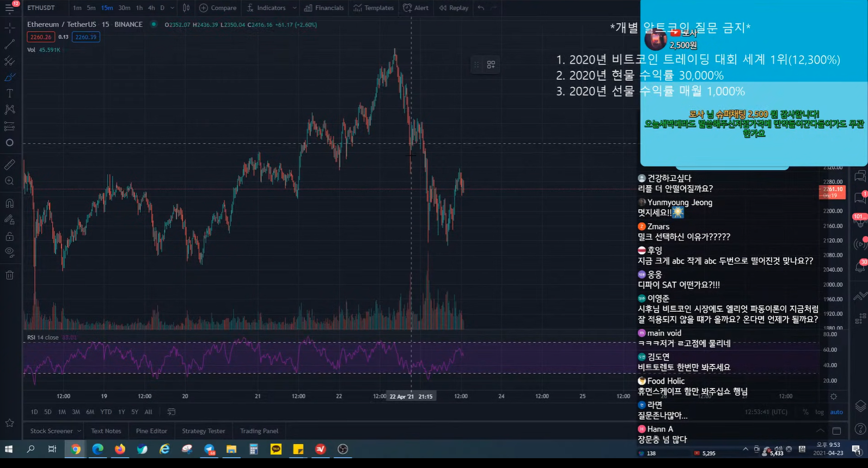Open the circle icons tool
Viewport: 868px width, 468px height.
[x=10, y=143]
